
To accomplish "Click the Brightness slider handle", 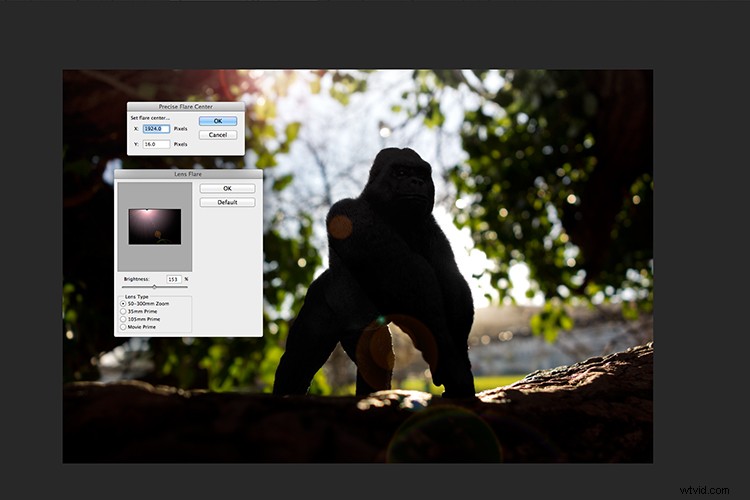I will [154, 287].
